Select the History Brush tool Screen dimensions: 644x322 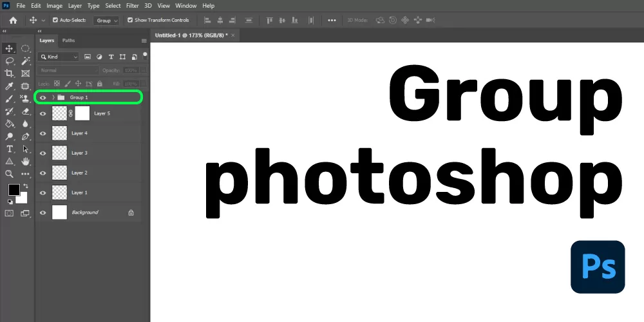pos(9,111)
